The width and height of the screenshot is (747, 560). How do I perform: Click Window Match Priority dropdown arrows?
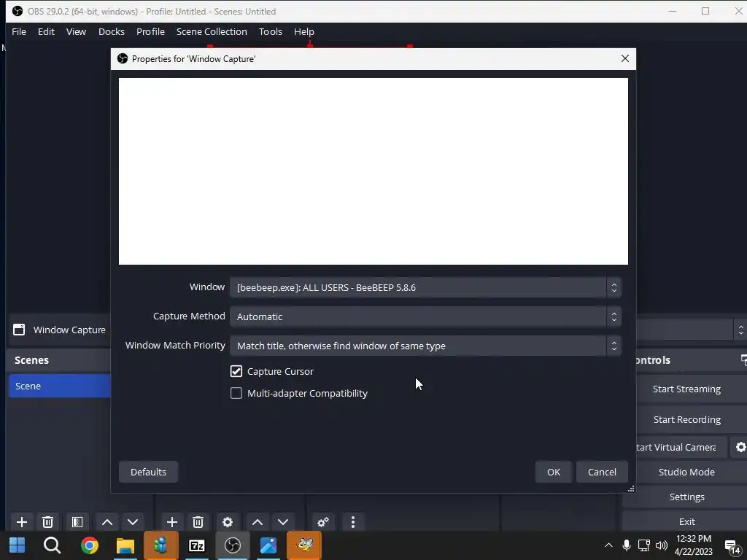[x=614, y=346]
